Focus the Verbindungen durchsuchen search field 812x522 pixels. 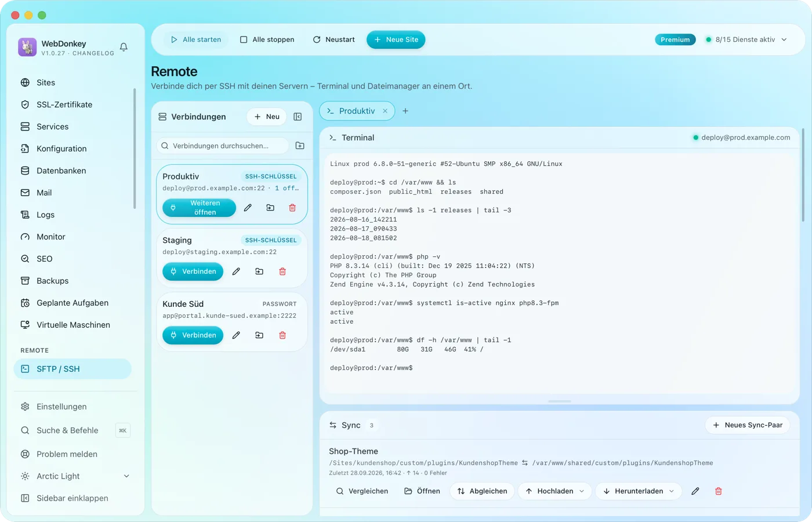click(223, 146)
